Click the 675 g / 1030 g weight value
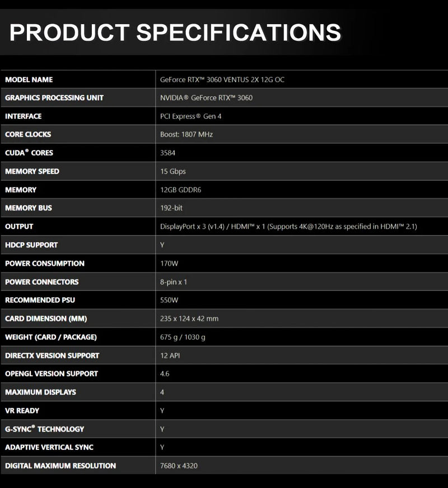 (183, 337)
